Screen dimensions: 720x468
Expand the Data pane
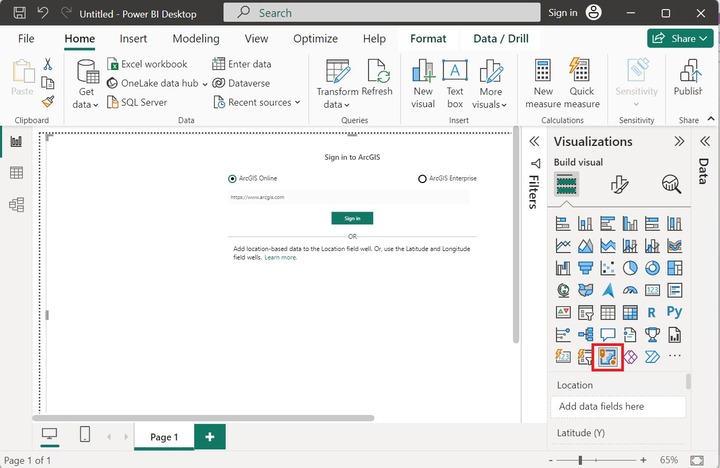click(705, 141)
